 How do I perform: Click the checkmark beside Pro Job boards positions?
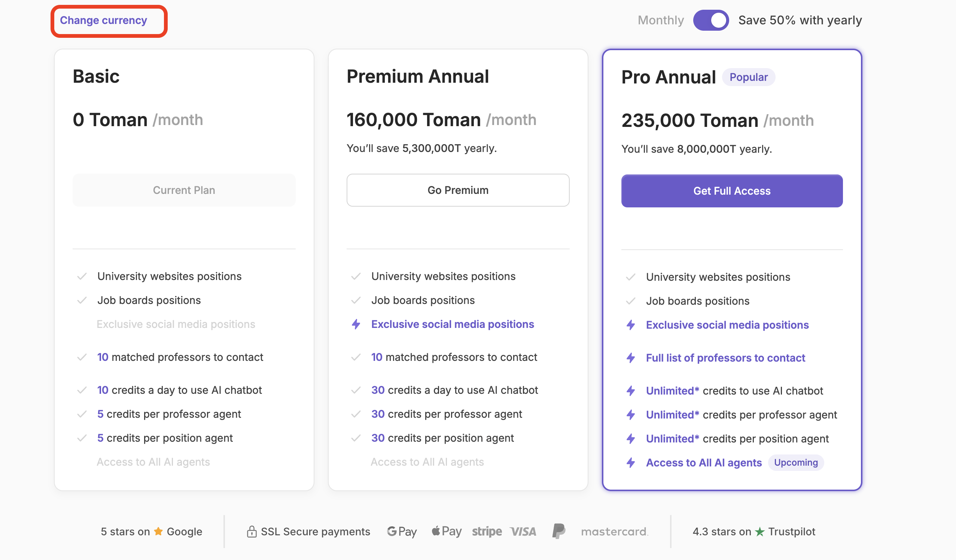coord(630,301)
